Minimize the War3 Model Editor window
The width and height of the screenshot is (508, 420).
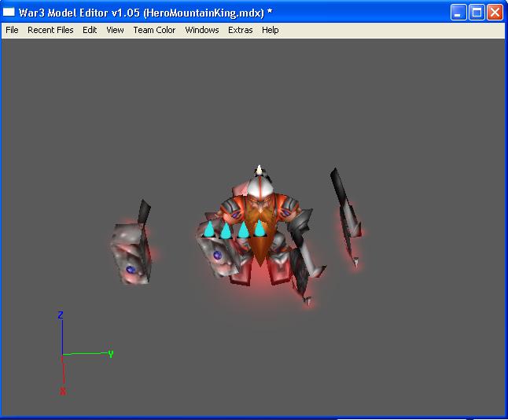click(458, 13)
